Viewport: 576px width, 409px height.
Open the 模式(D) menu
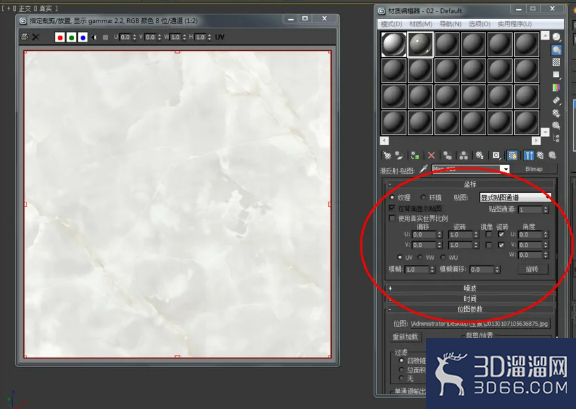392,24
